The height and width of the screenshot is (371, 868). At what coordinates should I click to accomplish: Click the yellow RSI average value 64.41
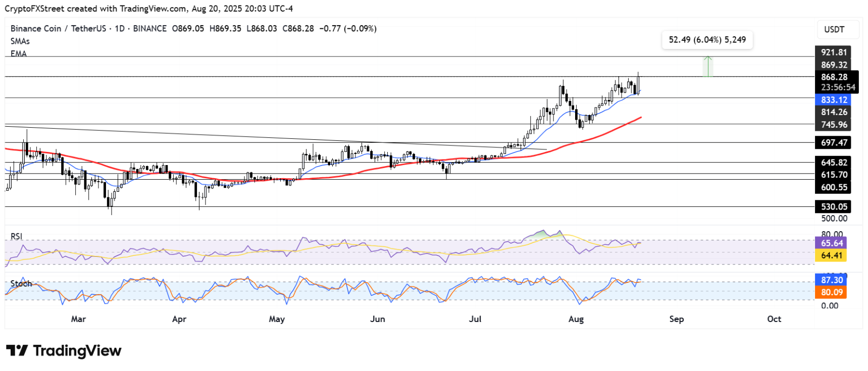point(832,255)
